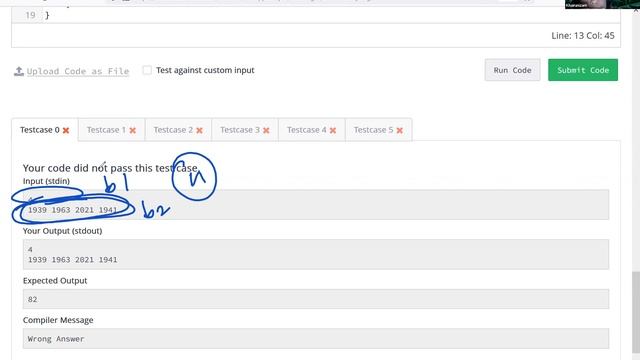Click the Compiler Message label

click(x=58, y=320)
